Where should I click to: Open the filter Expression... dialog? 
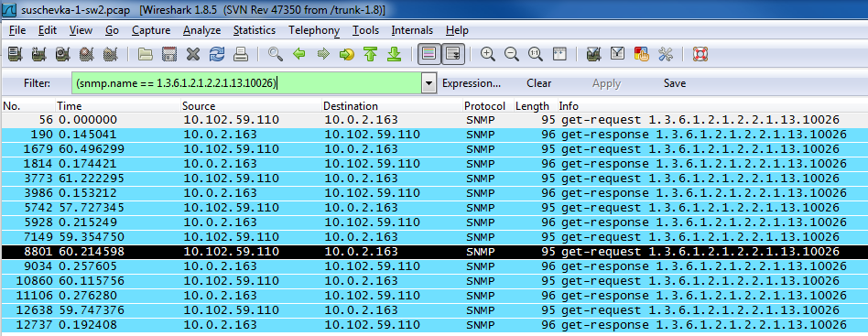[472, 83]
